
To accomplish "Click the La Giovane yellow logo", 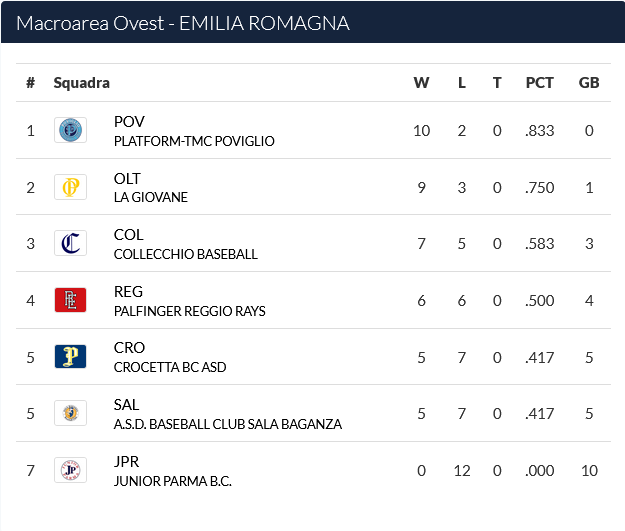I will coord(71,187).
